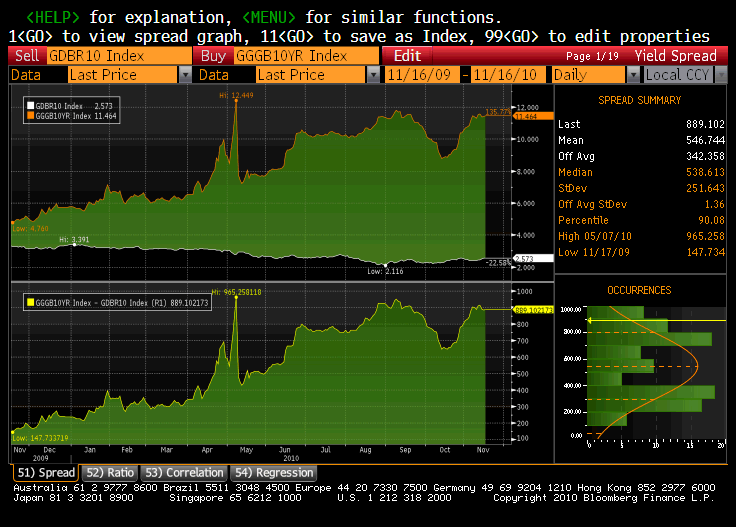736x527 pixels.
Task: Open the Last Price dropdown for sell side
Action: (x=185, y=75)
